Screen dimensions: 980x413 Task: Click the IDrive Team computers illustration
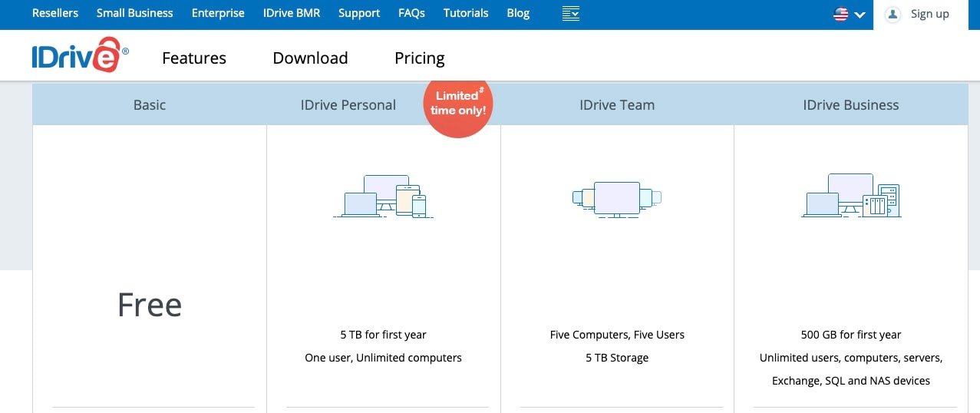(x=617, y=199)
